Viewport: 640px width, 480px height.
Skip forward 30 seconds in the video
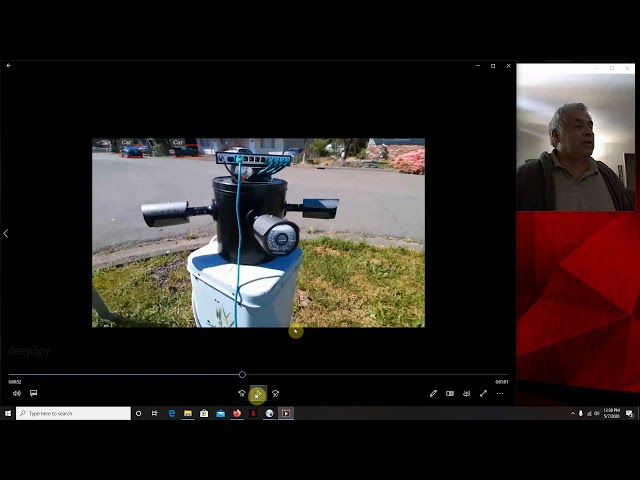pyautogui.click(x=276, y=393)
